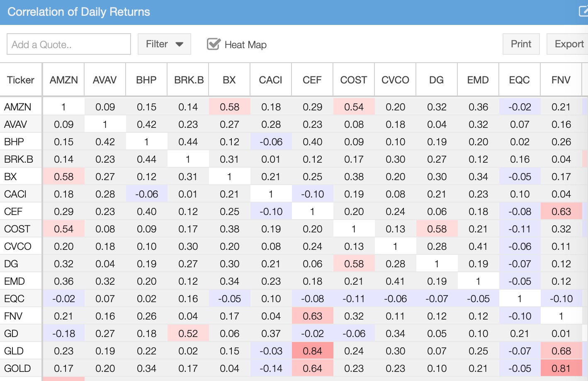Open the Filter dropdown
This screenshot has width=588, height=381.
(164, 44)
